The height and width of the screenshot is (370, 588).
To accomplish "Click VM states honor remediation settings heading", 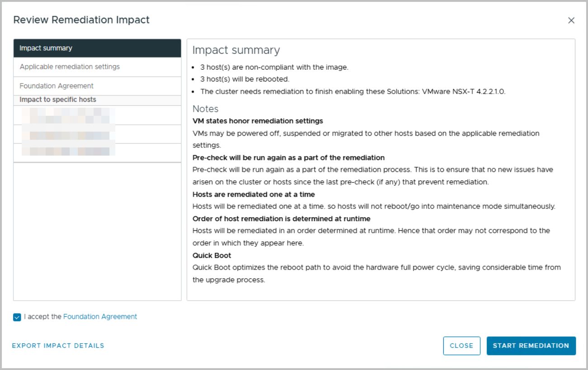I will tap(258, 121).
